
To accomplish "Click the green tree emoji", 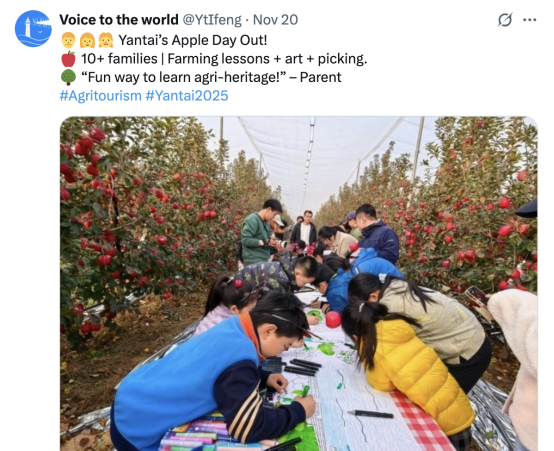I will pyautogui.click(x=68, y=77).
